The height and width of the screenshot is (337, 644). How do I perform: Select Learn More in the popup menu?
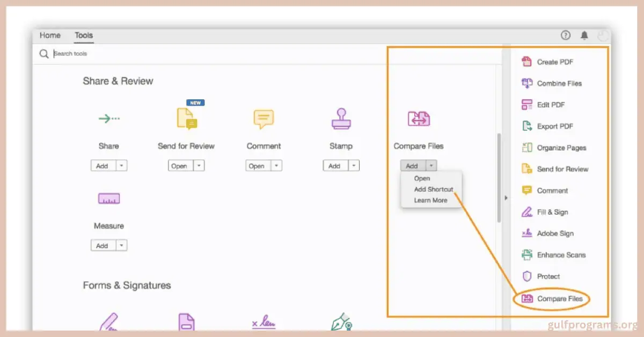[x=430, y=200]
